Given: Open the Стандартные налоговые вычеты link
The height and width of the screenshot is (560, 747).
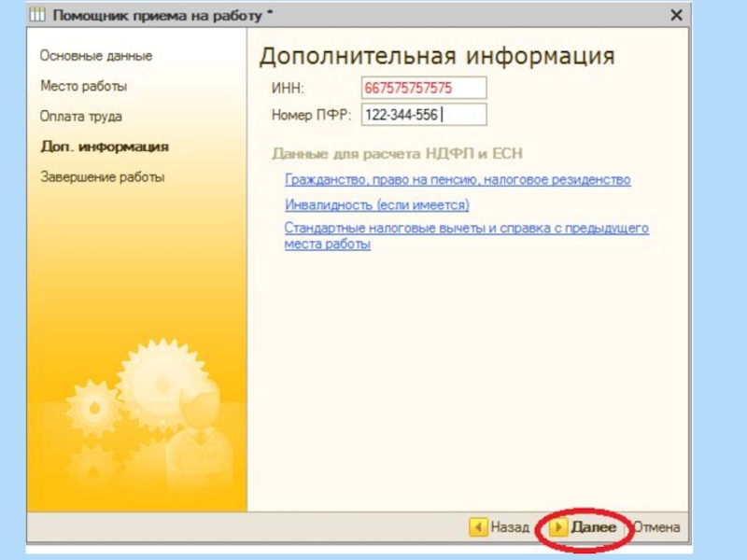Looking at the screenshot, I should (x=466, y=228).
